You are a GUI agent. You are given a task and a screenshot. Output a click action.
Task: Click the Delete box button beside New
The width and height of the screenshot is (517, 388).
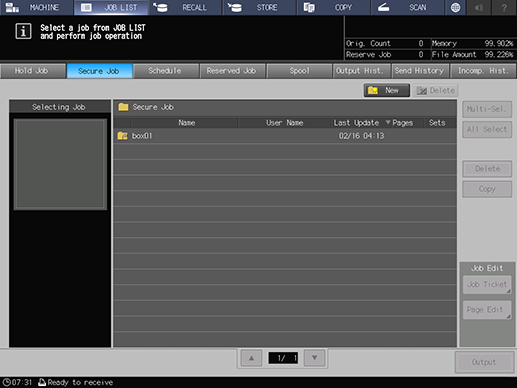pyautogui.click(x=435, y=90)
